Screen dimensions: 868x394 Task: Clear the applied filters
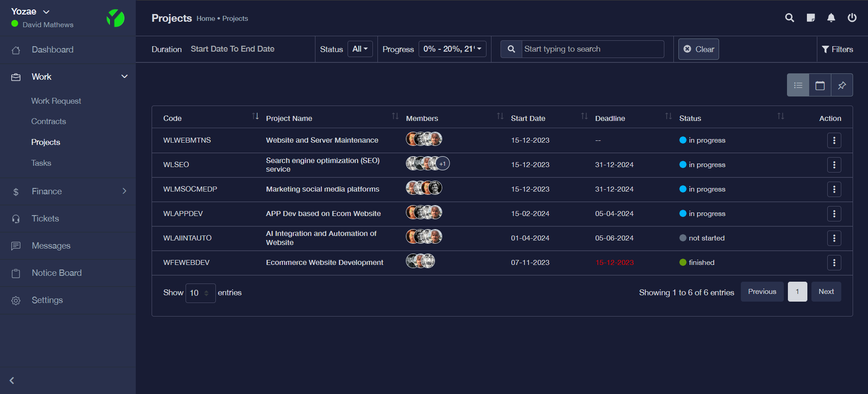698,49
